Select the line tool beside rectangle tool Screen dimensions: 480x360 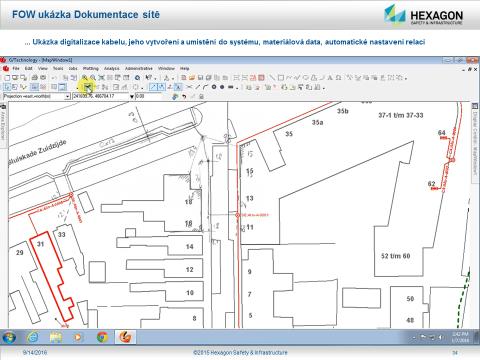pyautogui.click(x=272, y=78)
